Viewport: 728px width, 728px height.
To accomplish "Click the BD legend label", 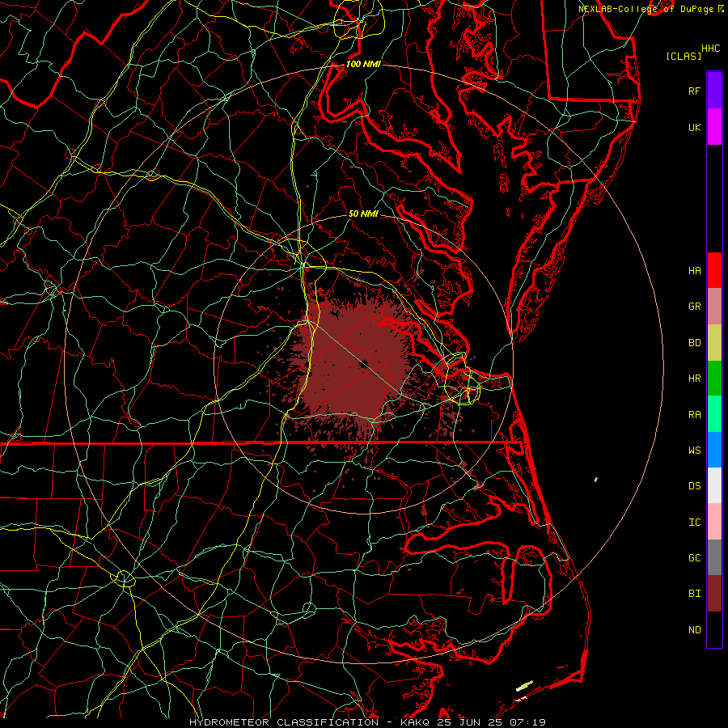I will pos(694,343).
